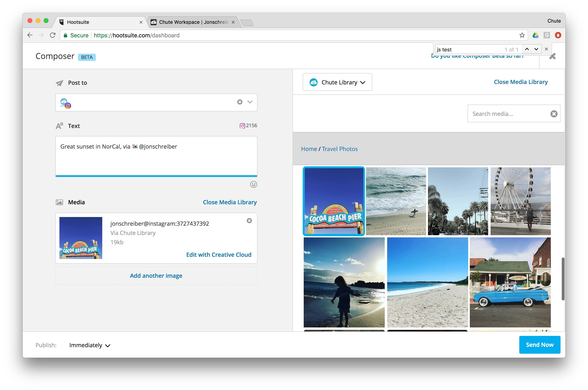Click the Send Now button

[x=540, y=345]
